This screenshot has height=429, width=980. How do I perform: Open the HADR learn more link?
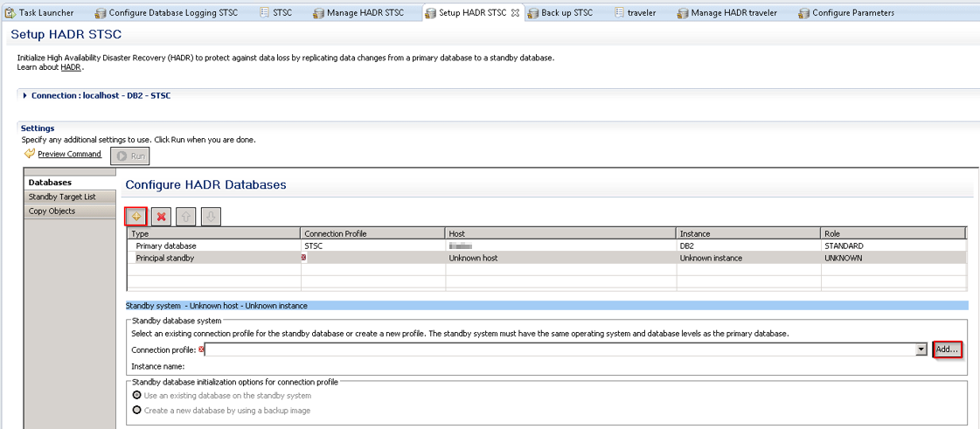tap(70, 67)
